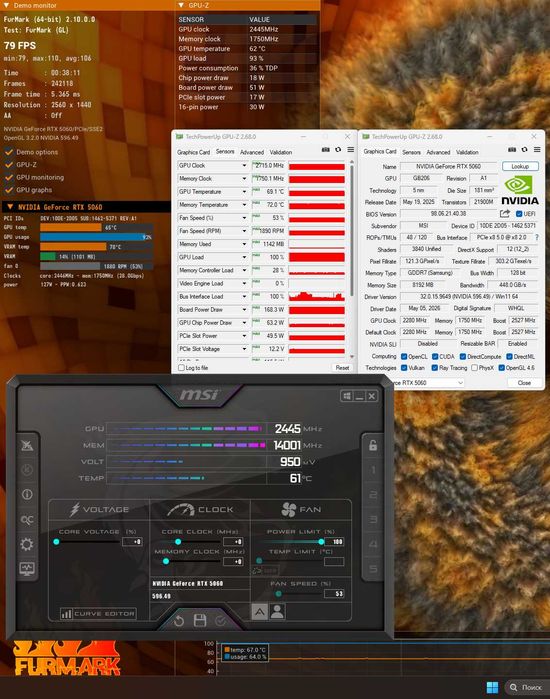Click the Power Limit slider handle
The image size is (550, 699).
pyautogui.click(x=321, y=542)
